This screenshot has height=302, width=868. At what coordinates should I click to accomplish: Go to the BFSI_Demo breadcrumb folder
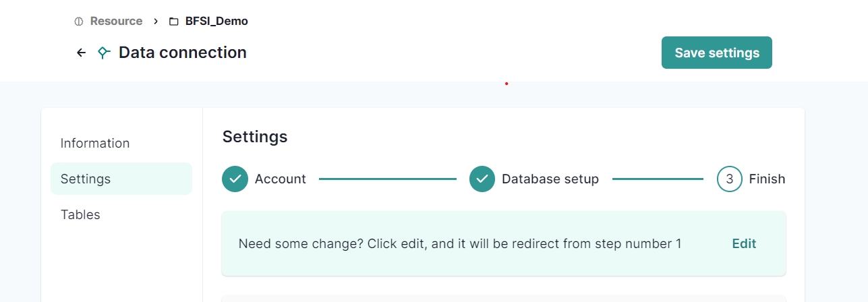[216, 22]
